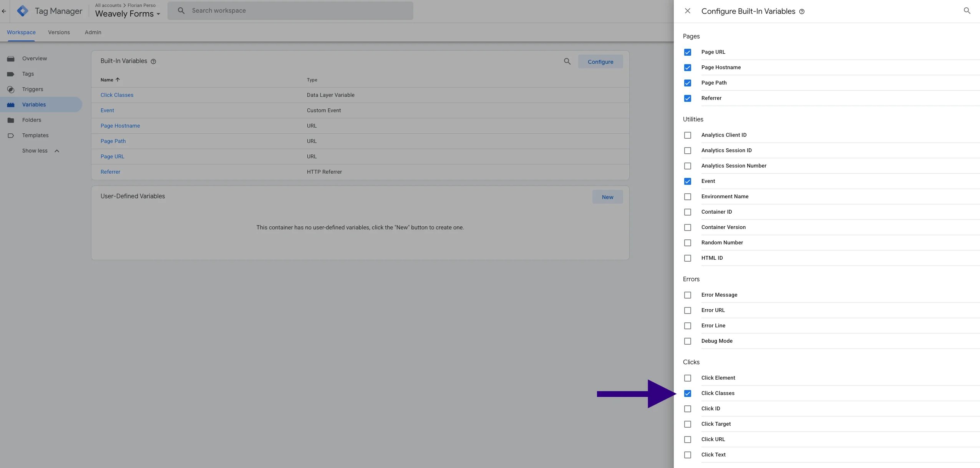This screenshot has height=468, width=980.
Task: Click the Configure button
Action: click(600, 62)
